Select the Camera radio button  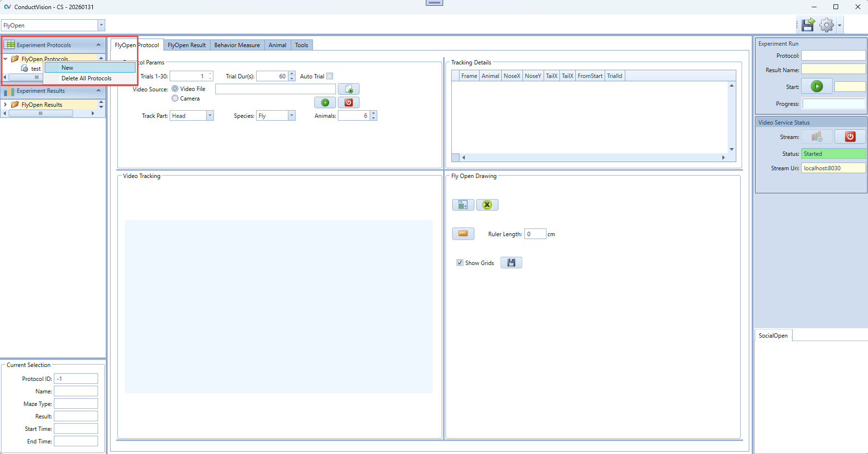tap(175, 99)
